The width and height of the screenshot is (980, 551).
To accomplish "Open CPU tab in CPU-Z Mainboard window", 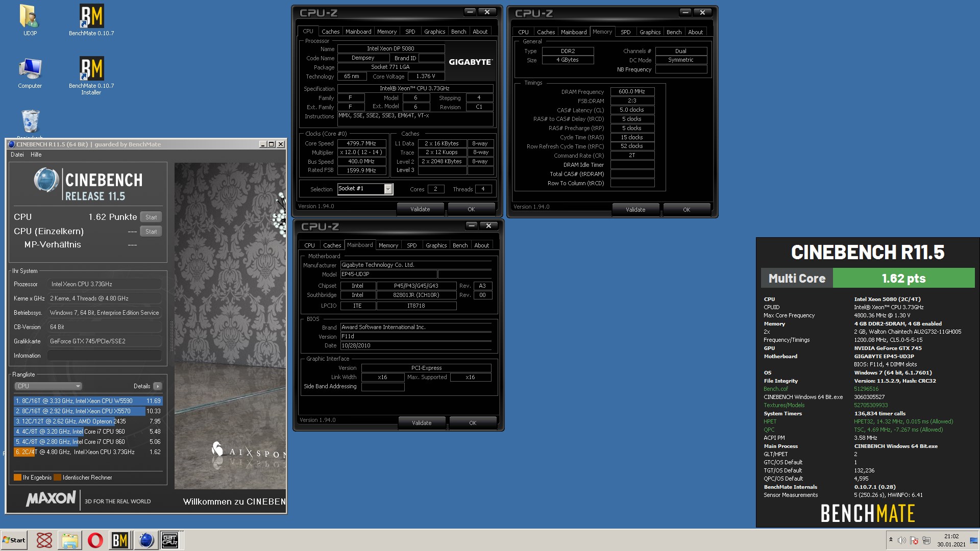I will pyautogui.click(x=309, y=245).
